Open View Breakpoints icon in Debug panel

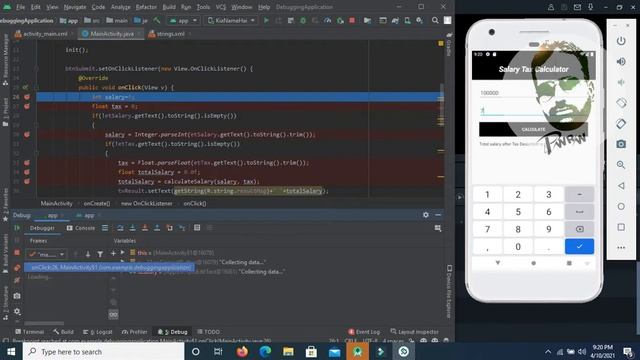[17, 268]
